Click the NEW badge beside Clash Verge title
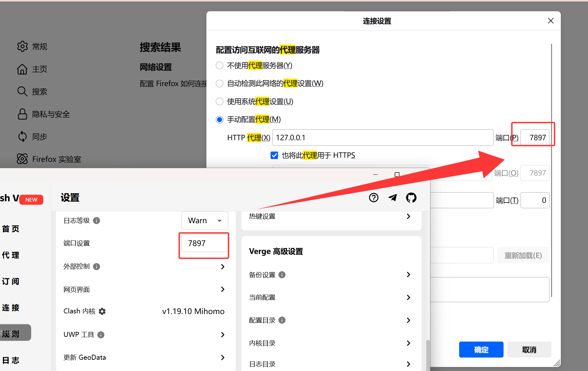The image size is (588, 371). 31,199
